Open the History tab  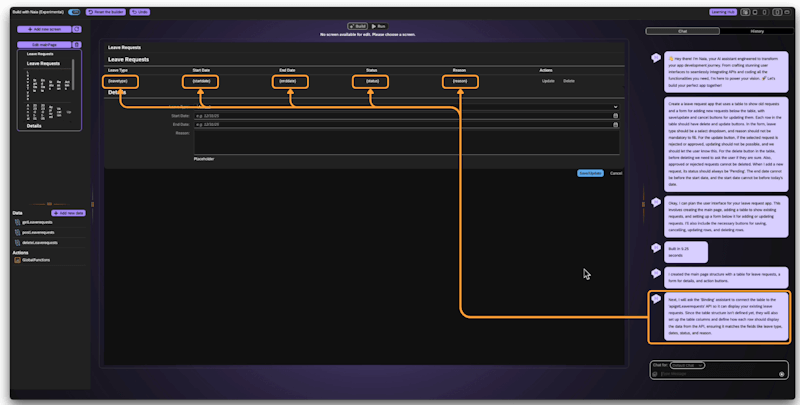point(757,31)
